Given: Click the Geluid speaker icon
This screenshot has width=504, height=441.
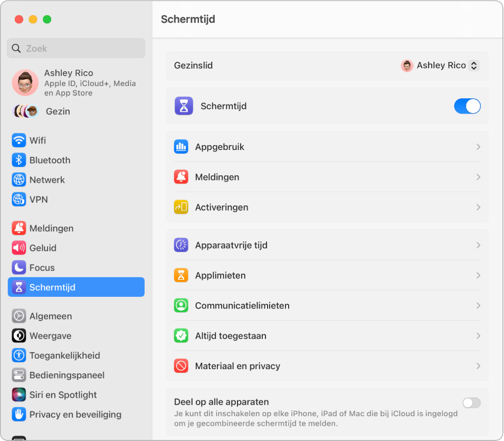Looking at the screenshot, I should 18,248.
